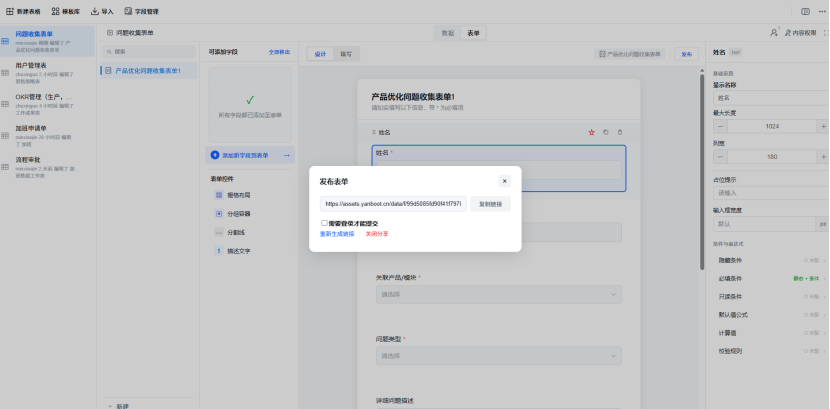Click the form icon beside 产品优化问题收集表单1
Viewport: 830px width, 409px height.
[x=109, y=70]
